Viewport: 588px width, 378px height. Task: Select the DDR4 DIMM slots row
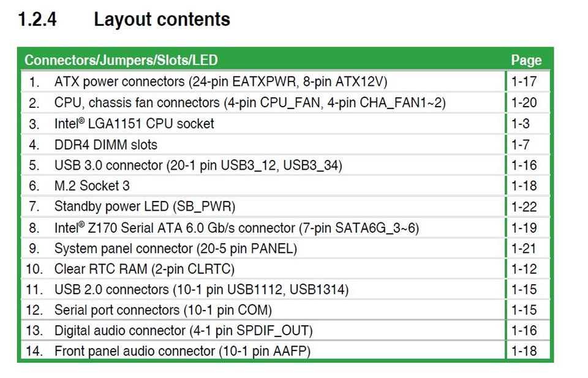(105, 145)
